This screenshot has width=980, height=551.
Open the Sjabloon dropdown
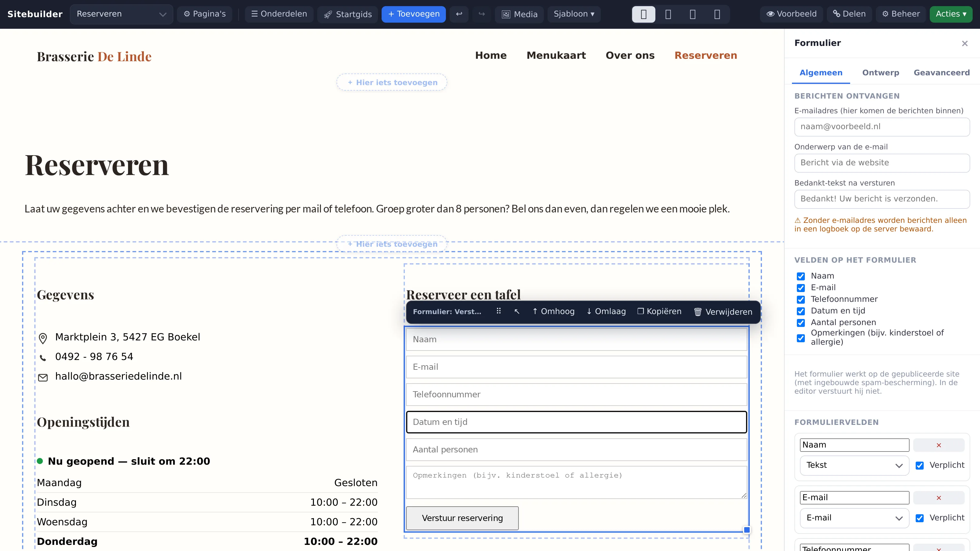[x=574, y=14]
